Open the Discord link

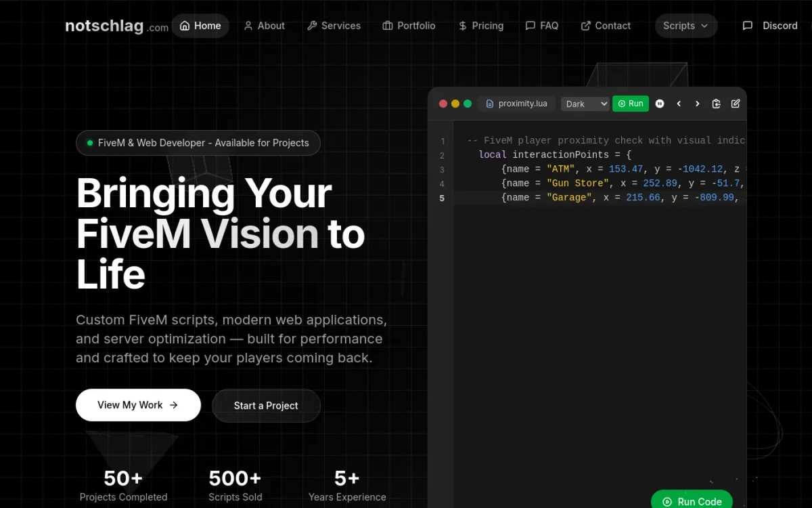tap(770, 26)
